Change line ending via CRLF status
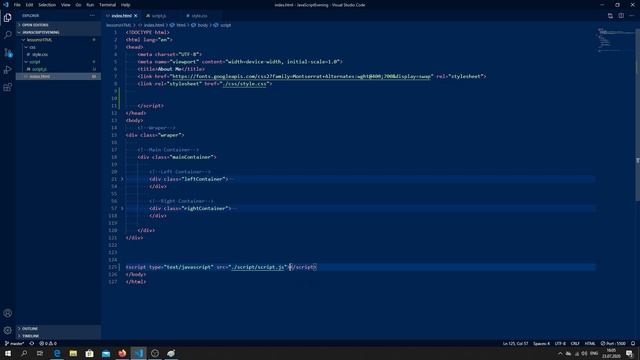The height and width of the screenshot is (360, 640). (x=575, y=343)
